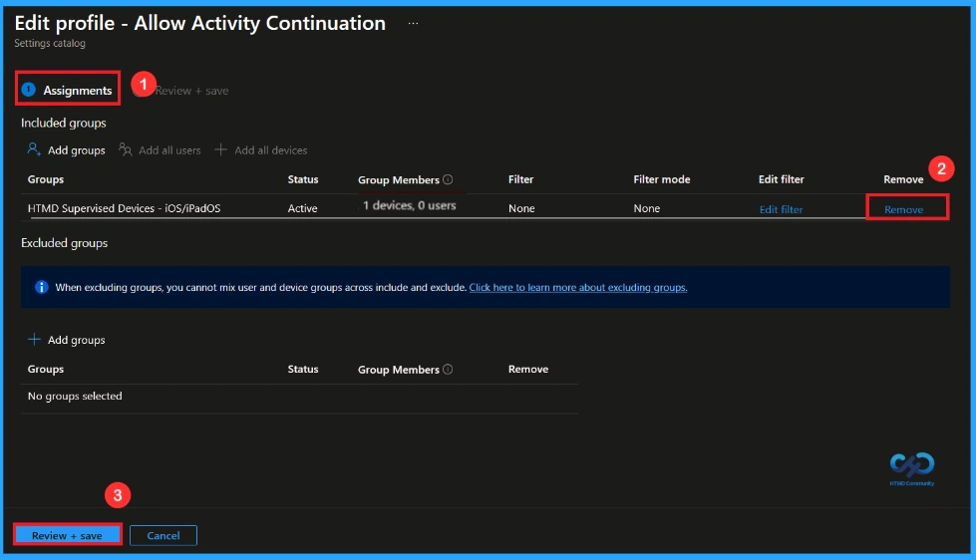Click the Status header in Excluded groups table

[x=302, y=369]
